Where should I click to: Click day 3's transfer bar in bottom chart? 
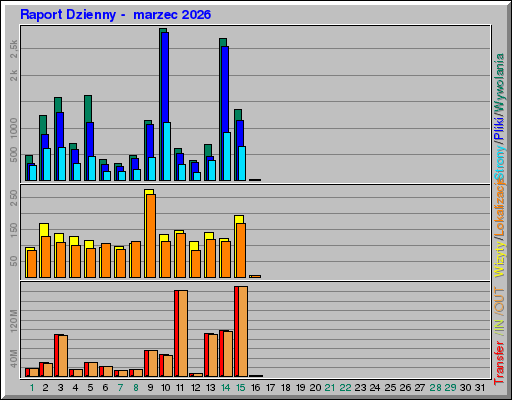click(x=61, y=356)
